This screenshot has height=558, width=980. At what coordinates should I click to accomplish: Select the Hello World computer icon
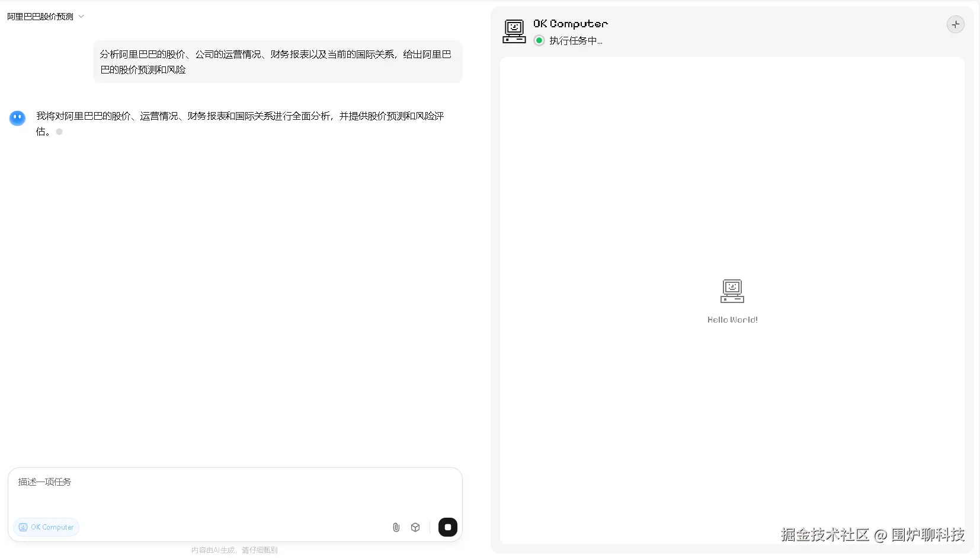[x=732, y=291]
